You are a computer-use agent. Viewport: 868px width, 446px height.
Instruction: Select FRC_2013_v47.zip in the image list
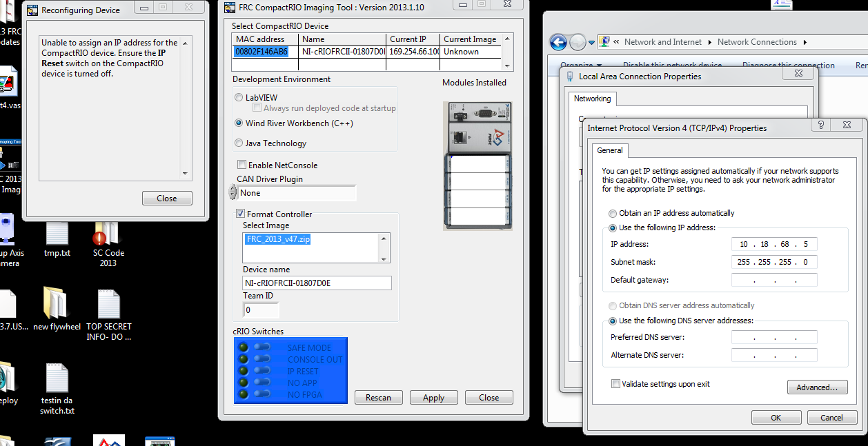(279, 239)
